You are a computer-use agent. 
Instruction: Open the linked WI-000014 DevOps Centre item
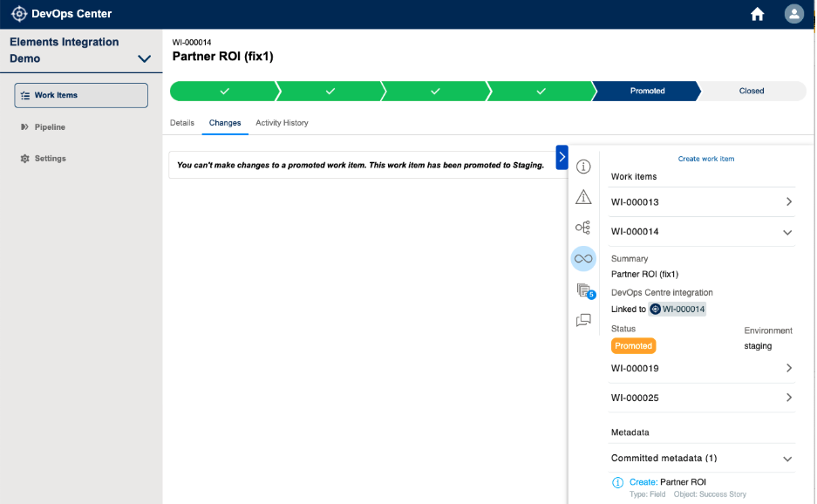tap(677, 310)
